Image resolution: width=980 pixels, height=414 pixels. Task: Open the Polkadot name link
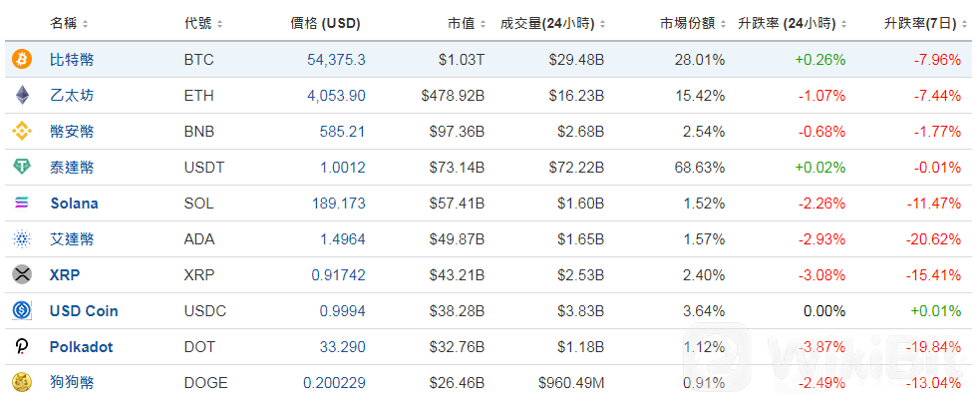pyautogui.click(x=81, y=346)
